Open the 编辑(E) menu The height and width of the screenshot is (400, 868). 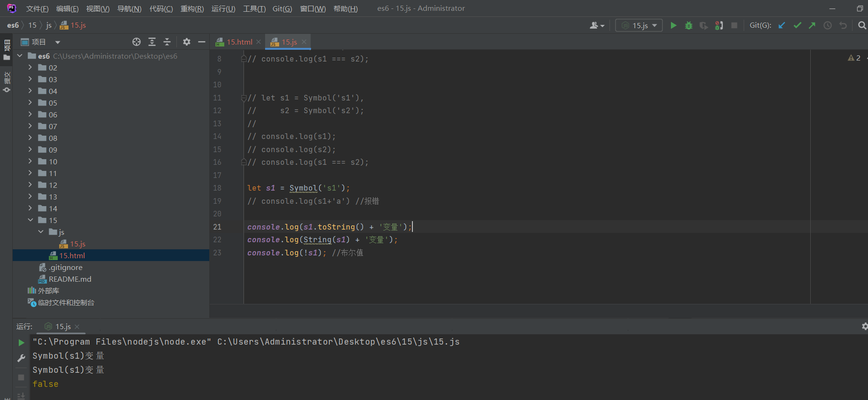67,9
